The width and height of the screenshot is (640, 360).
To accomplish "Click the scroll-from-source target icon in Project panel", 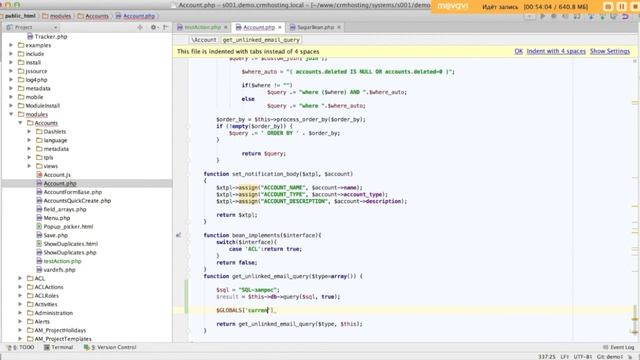I will [140, 27].
